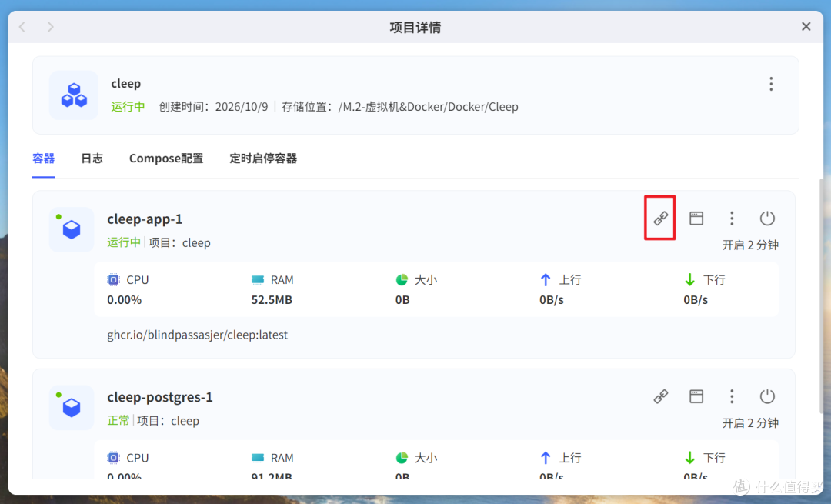Click the 大小 pie icon in cleep-postgres-1
The width and height of the screenshot is (831, 504).
(402, 458)
